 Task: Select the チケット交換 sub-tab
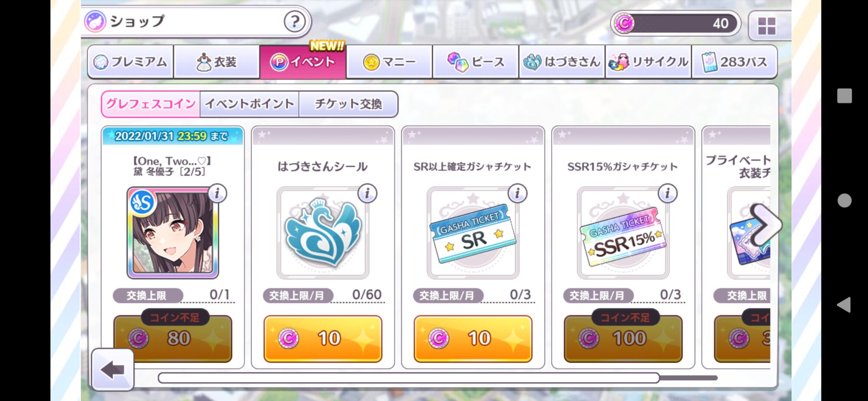tap(349, 104)
